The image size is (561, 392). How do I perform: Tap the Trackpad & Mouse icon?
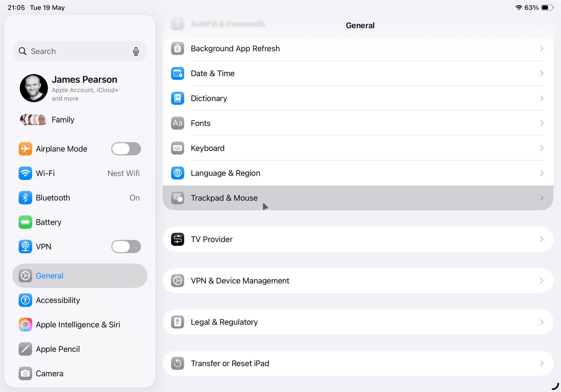178,198
